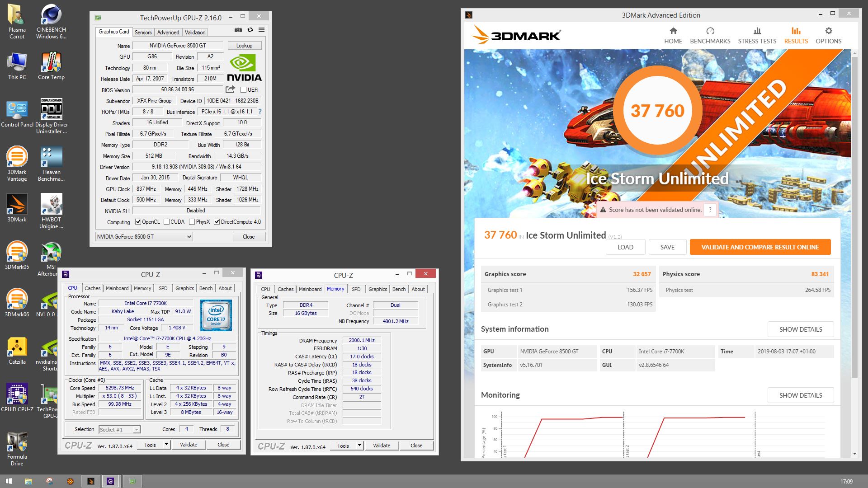Launch Catzilla desktop shortcut
Image resolution: width=868 pixels, height=488 pixels.
pyautogui.click(x=17, y=351)
